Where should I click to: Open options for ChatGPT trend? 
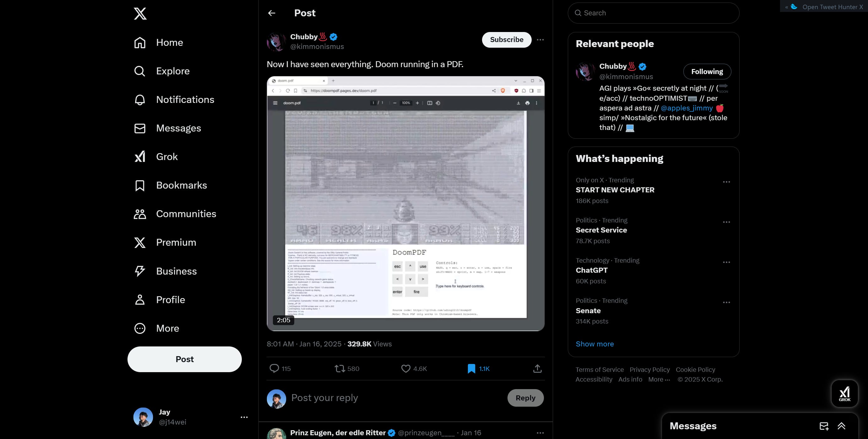[726, 262]
